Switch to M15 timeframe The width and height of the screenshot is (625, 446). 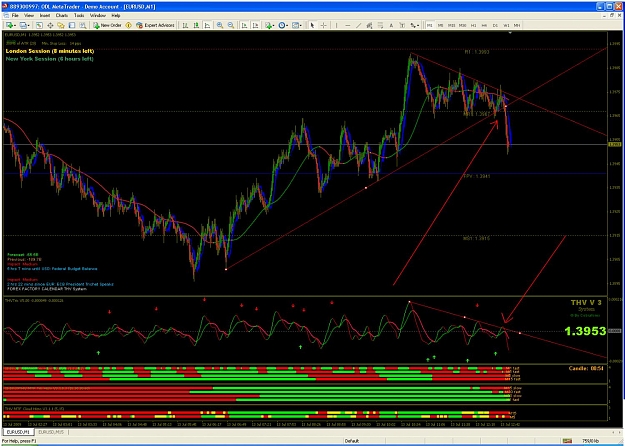pos(451,25)
